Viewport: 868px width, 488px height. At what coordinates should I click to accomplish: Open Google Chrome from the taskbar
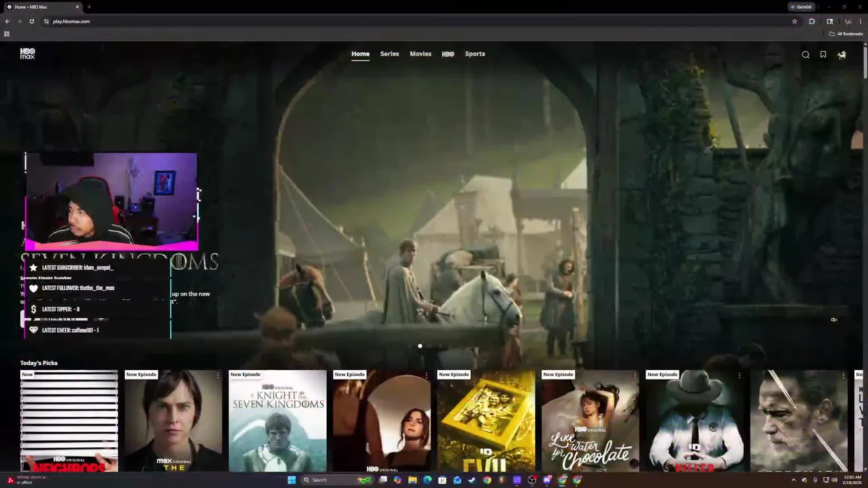(487, 480)
